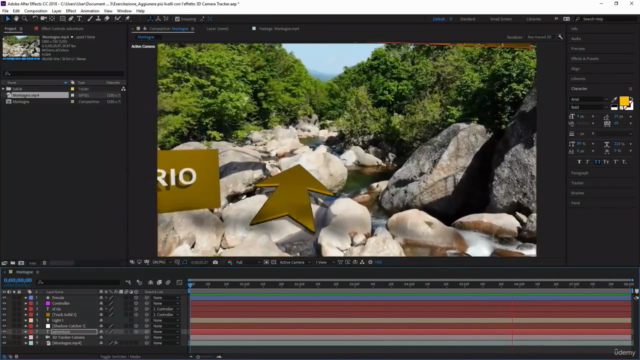This screenshot has height=360, width=640.
Task: Select the Horizontal Type tool
Action: (x=79, y=19)
